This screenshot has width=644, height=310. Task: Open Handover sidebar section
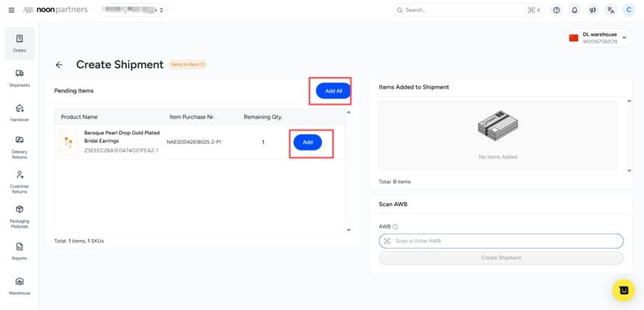tap(19, 113)
